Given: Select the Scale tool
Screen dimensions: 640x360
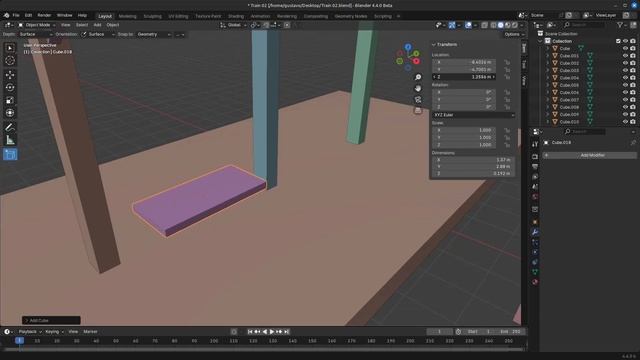Looking at the screenshot, I should click(10, 100).
